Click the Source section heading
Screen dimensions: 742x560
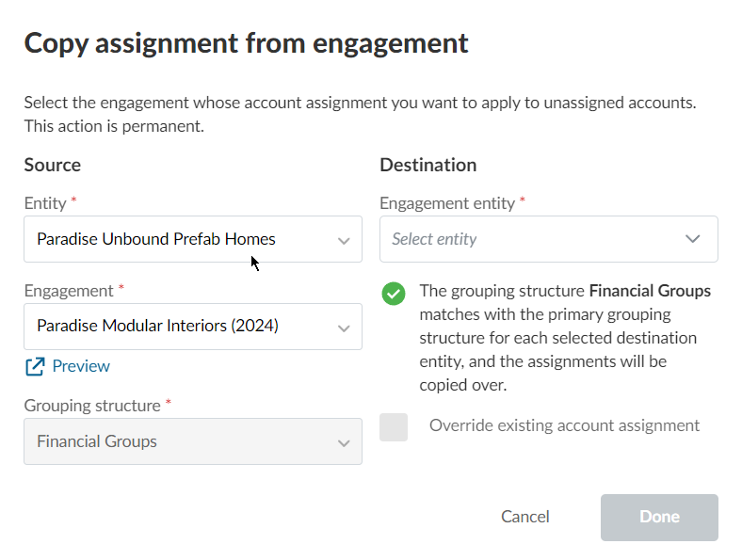[53, 165]
